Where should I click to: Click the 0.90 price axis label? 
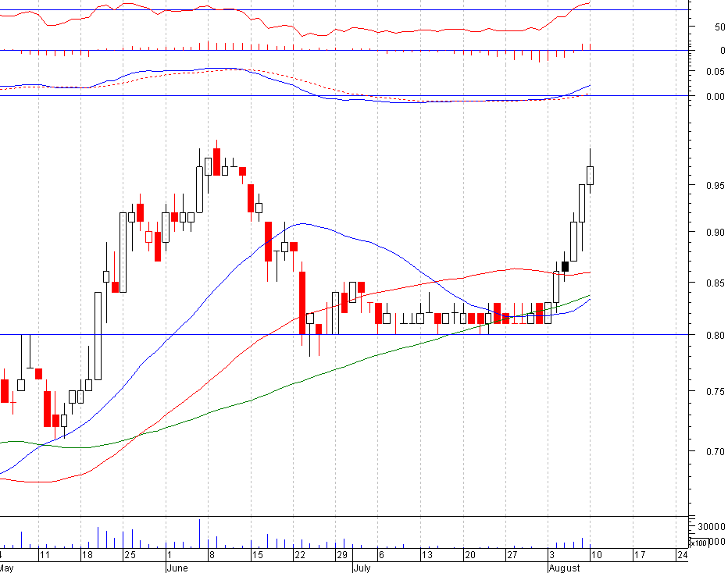click(715, 232)
